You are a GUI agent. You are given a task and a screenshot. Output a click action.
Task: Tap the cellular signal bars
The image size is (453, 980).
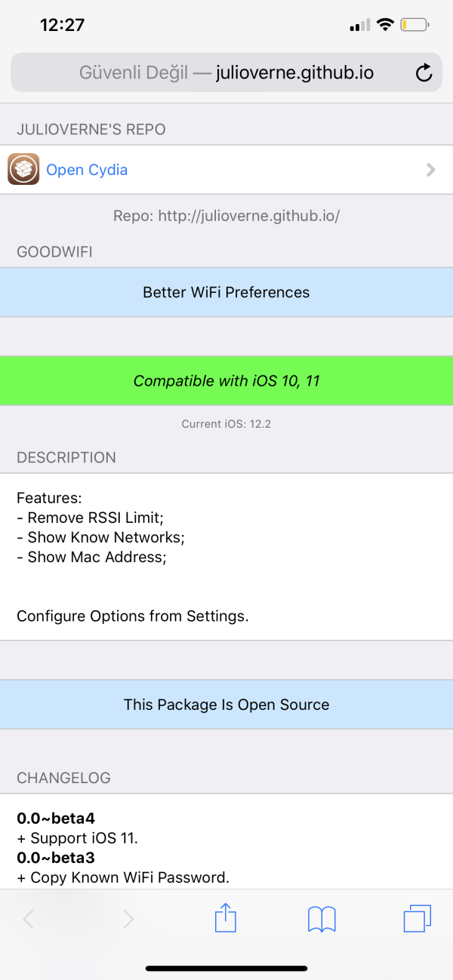click(360, 26)
